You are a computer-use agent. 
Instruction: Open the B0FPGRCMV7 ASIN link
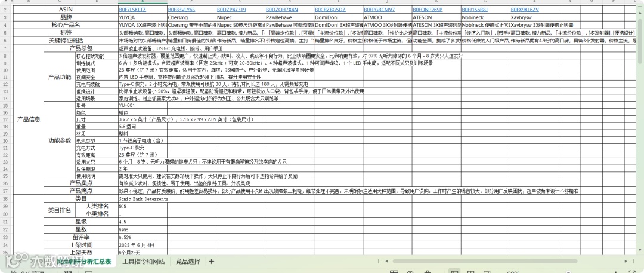point(379,10)
